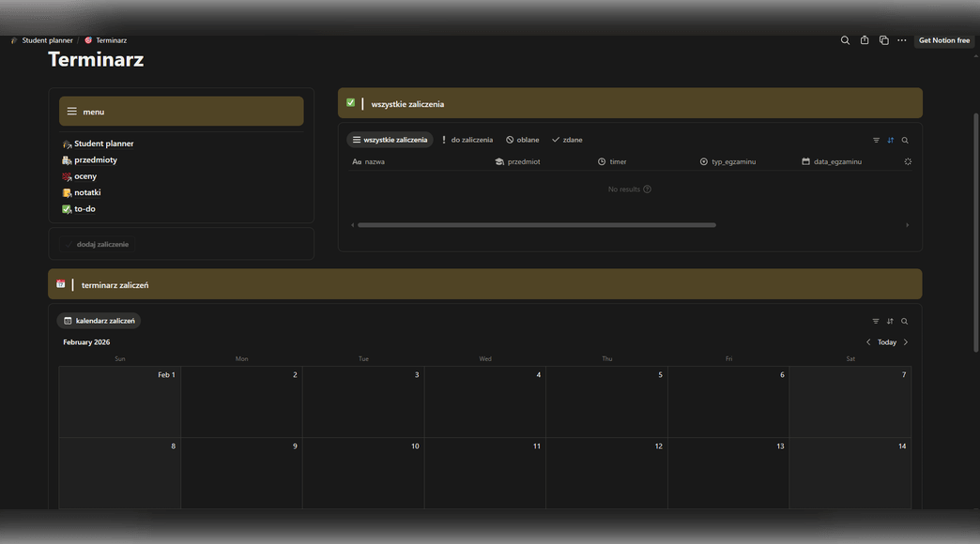Click the Get Notion free button

click(x=943, y=40)
